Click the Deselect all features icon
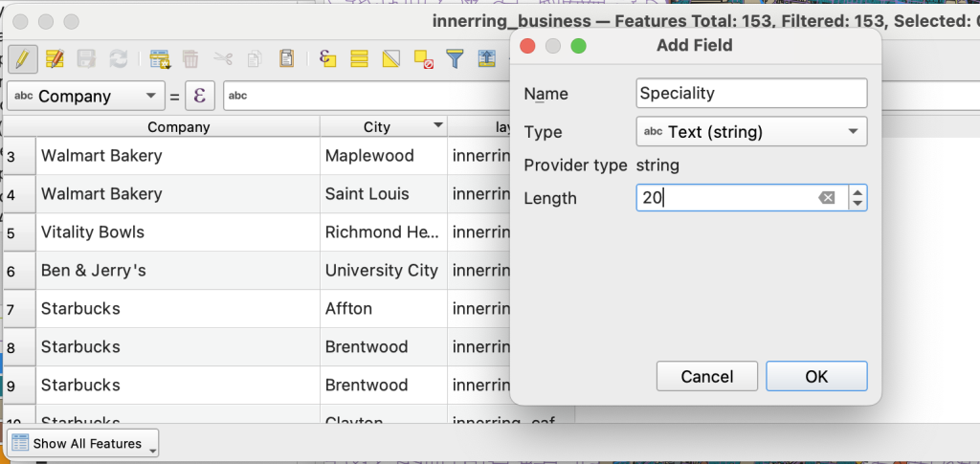Viewport: 980px width, 464px height. [x=423, y=58]
